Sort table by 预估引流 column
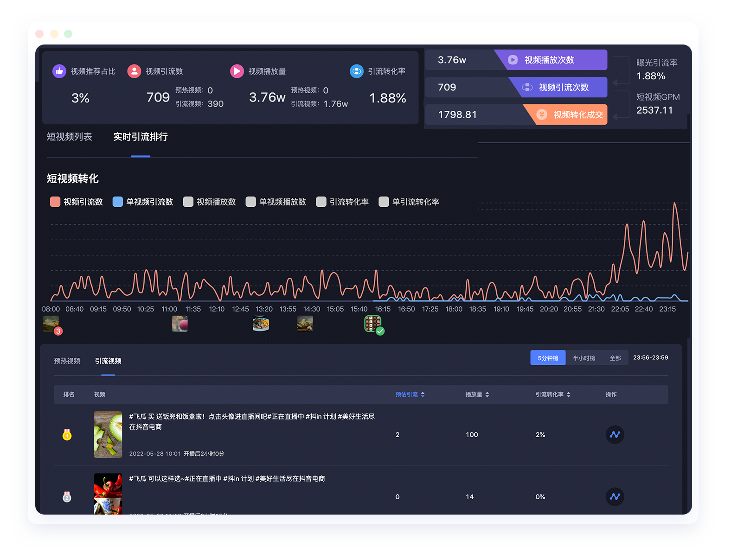This screenshot has height=560, width=731. [410, 395]
